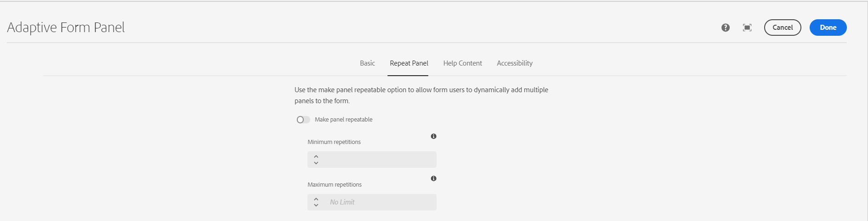Open the help question mark icon

coord(726,28)
